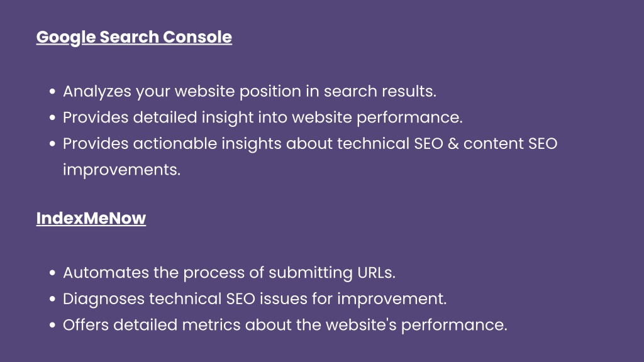Click the 'Offers detailed metrics' bullet line
The height and width of the screenshot is (362, 644).
(285, 325)
